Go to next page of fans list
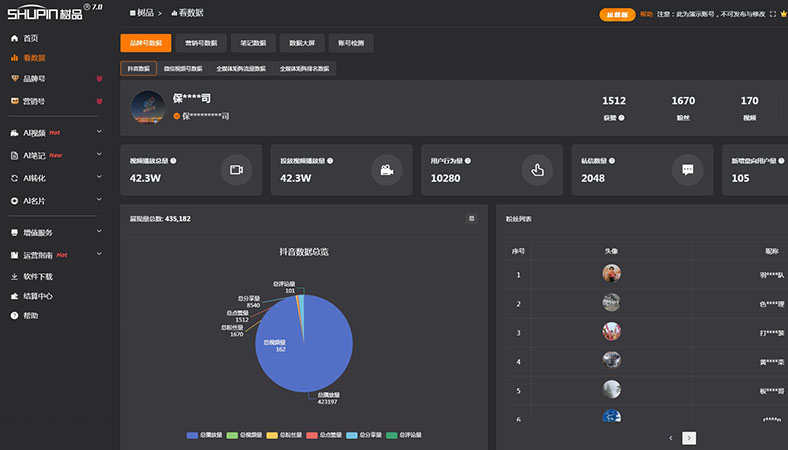The image size is (788, 450). click(x=689, y=438)
